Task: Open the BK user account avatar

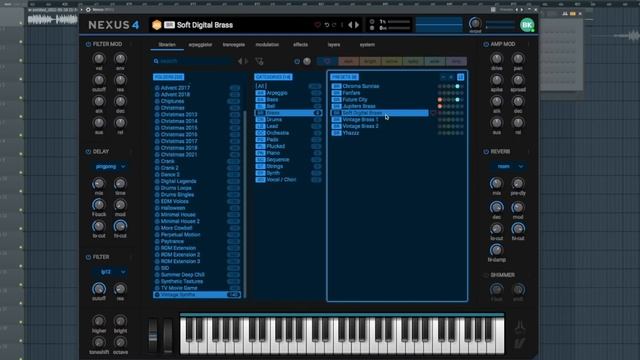Action: click(527, 25)
